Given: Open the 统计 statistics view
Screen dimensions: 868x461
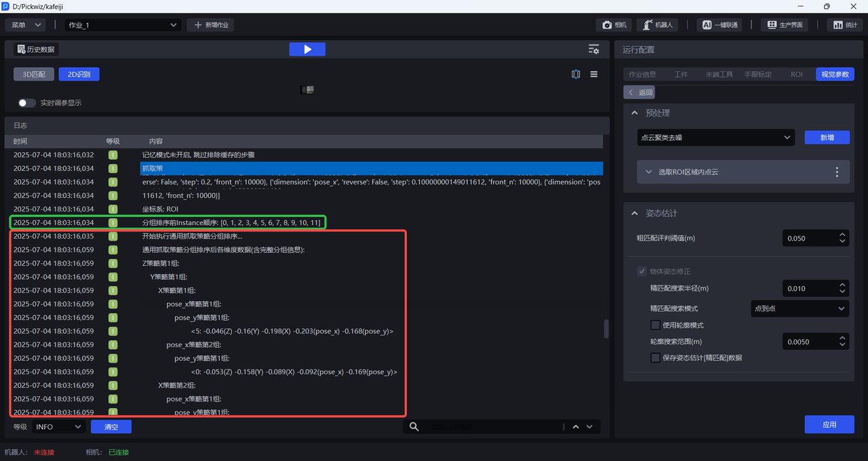Looking at the screenshot, I should point(845,25).
